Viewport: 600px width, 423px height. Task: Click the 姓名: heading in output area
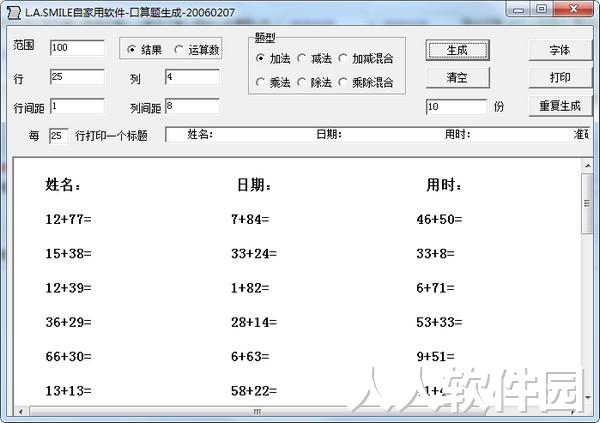pyautogui.click(x=63, y=185)
